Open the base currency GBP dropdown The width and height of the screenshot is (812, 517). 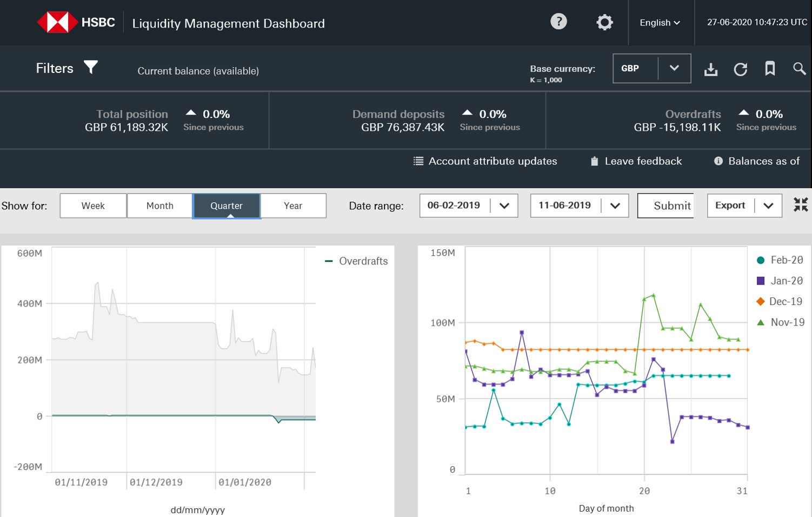(x=674, y=68)
